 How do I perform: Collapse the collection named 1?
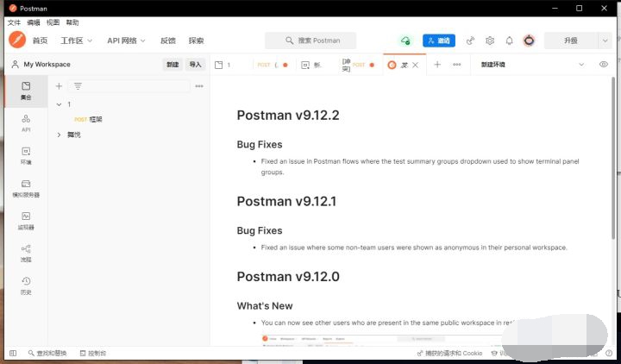[x=58, y=104]
